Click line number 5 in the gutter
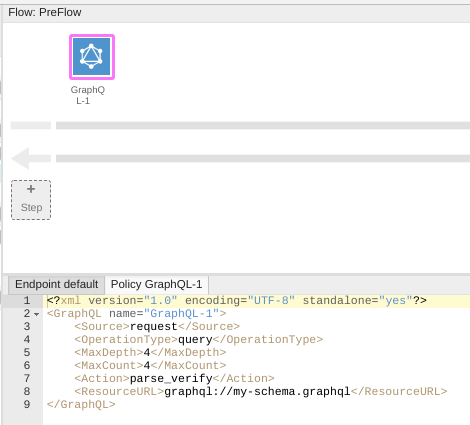This screenshot has height=425, width=470. click(x=27, y=353)
